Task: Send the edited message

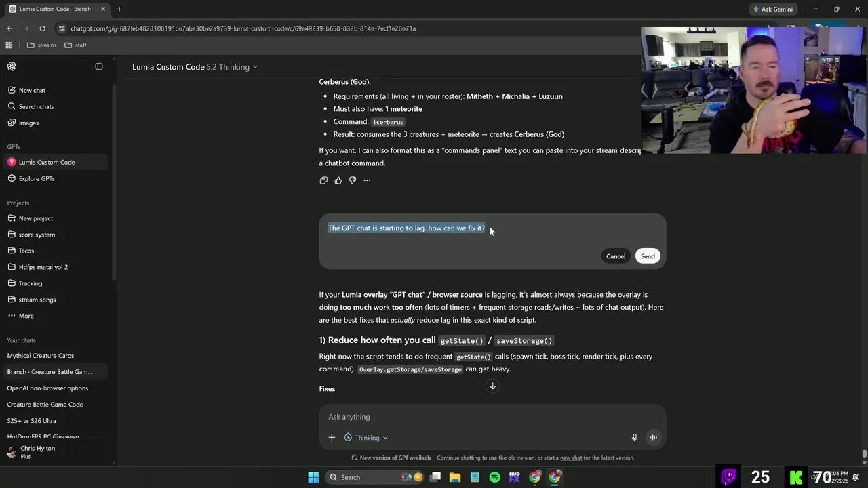Action: click(648, 256)
